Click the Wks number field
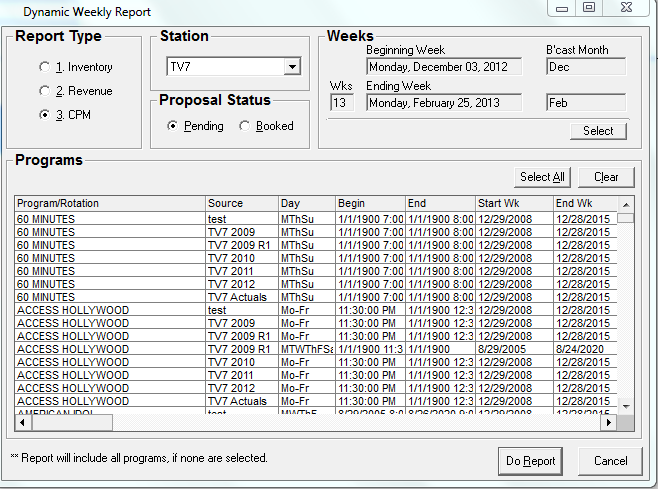This screenshot has width=658, height=489. coord(342,103)
